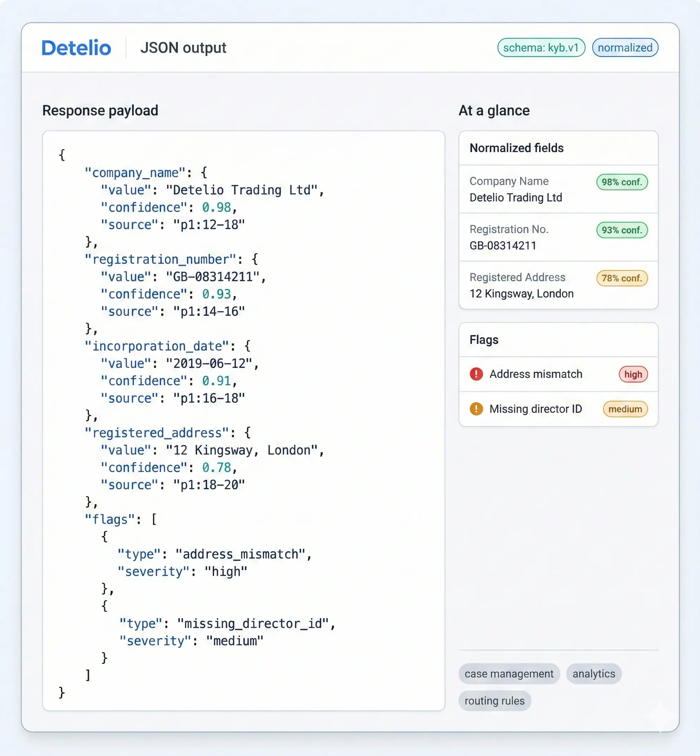The width and height of the screenshot is (700, 756).
Task: Click the 0.93 confidence value
Action: tap(216, 294)
